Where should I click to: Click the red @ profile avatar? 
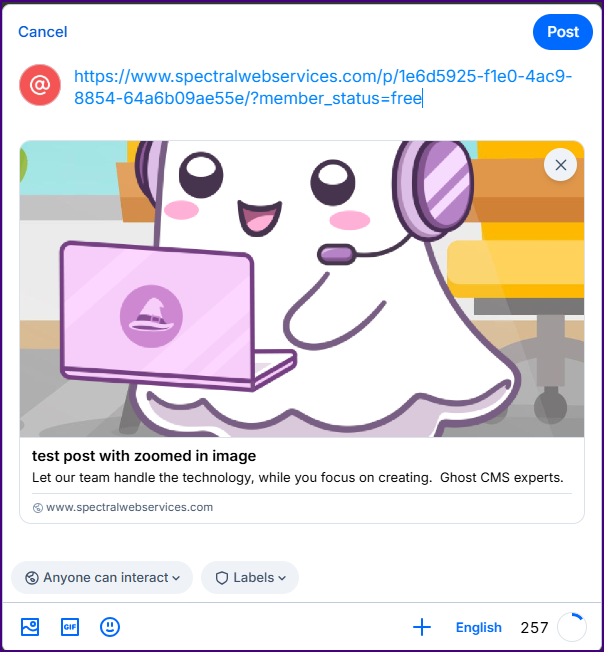coord(40,86)
